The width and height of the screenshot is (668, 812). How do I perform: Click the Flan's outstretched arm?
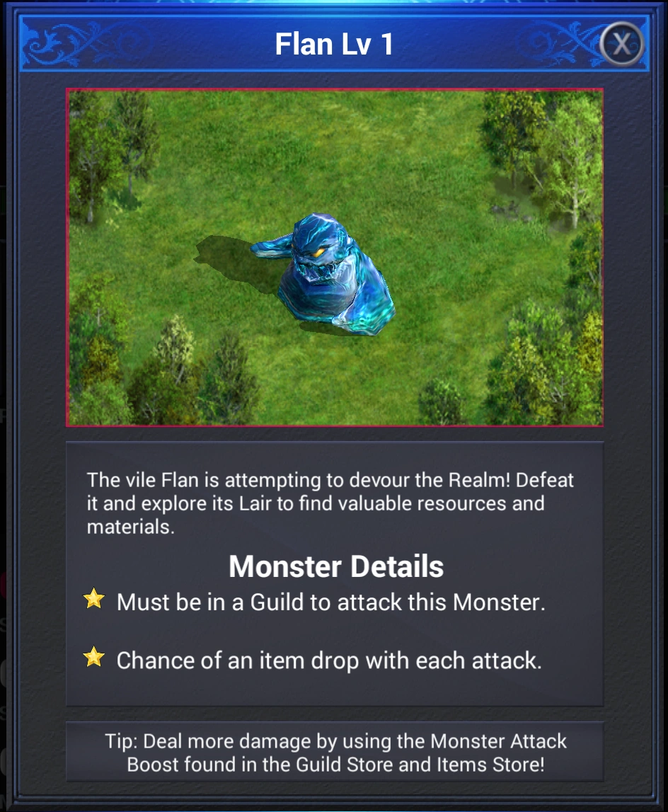(272, 246)
